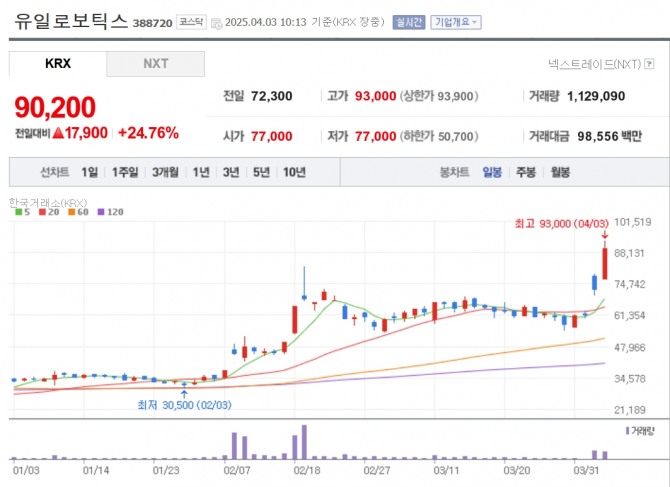Click the current price 90,200
Image resolution: width=670 pixels, height=487 pixels.
coord(55,107)
